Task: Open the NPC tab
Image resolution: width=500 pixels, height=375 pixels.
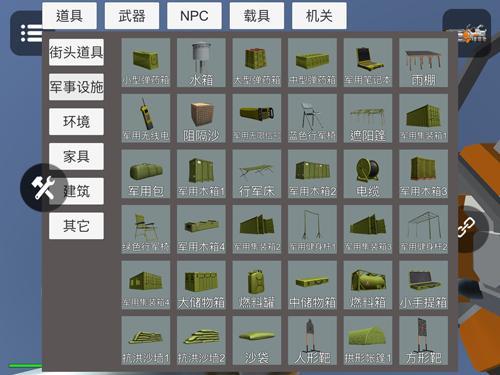Action: (x=194, y=16)
